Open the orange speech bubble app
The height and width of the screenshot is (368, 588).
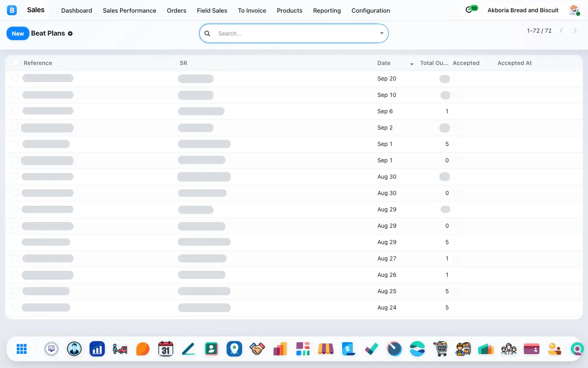pos(143,349)
